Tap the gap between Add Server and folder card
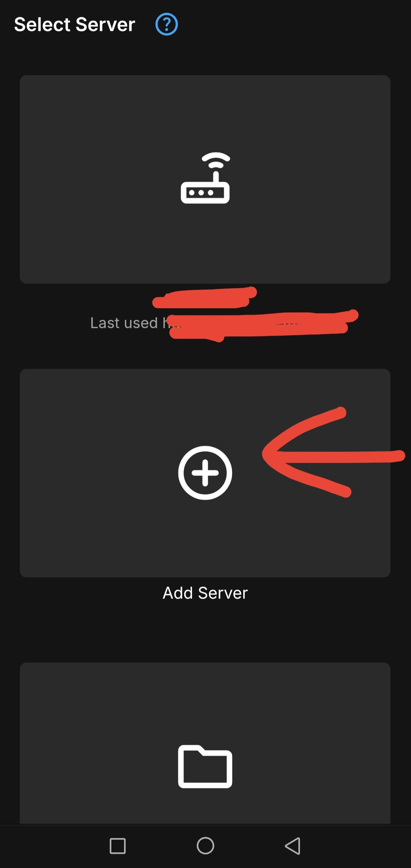Screen dimensions: 411x868 click(x=205, y=632)
